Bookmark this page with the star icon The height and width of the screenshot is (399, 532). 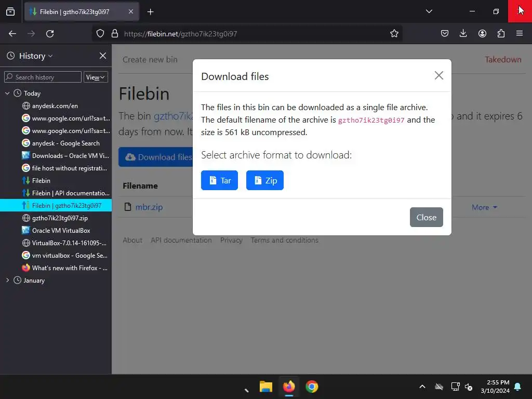pyautogui.click(x=394, y=34)
